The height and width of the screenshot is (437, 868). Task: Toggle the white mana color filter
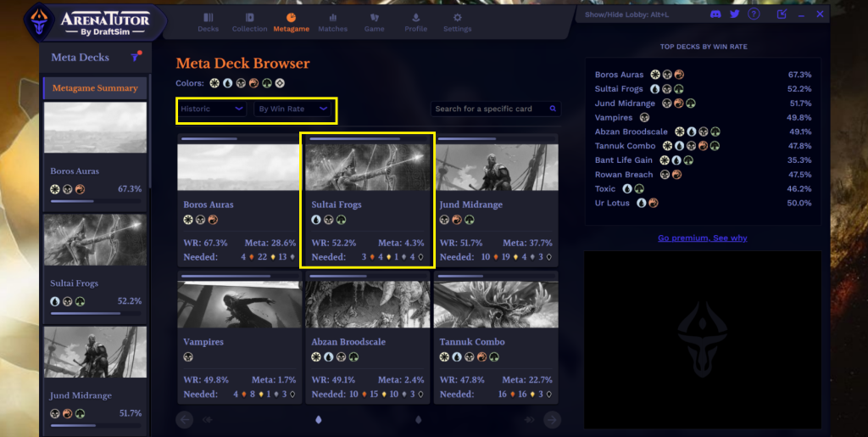(214, 83)
